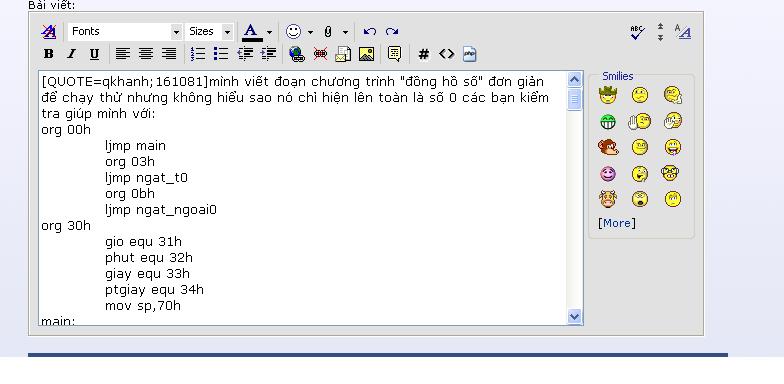The width and height of the screenshot is (784, 384).
Task: Insert the monkey smiley
Action: (x=608, y=147)
